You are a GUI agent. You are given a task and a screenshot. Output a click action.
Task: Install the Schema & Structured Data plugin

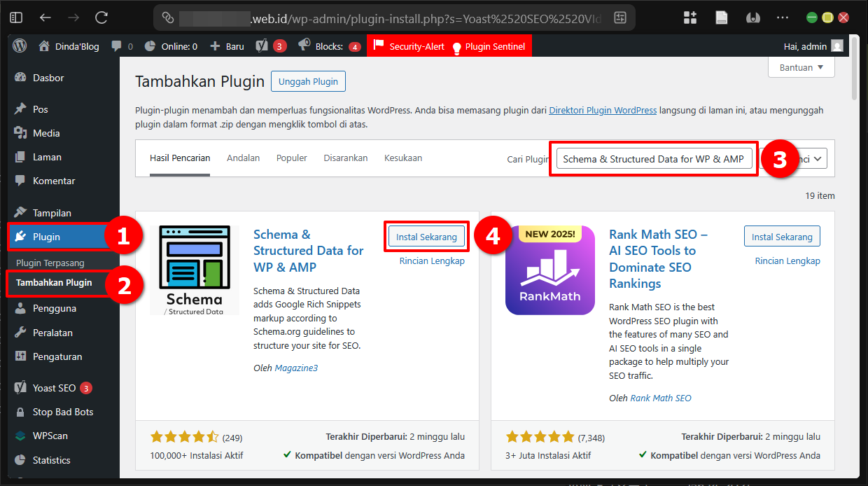(x=426, y=236)
